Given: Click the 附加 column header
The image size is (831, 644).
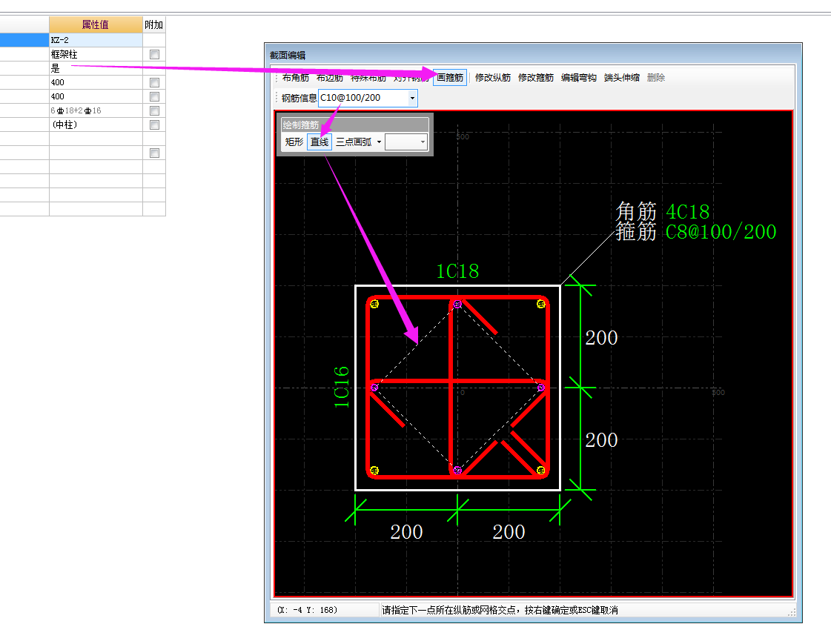Looking at the screenshot, I should [x=154, y=25].
